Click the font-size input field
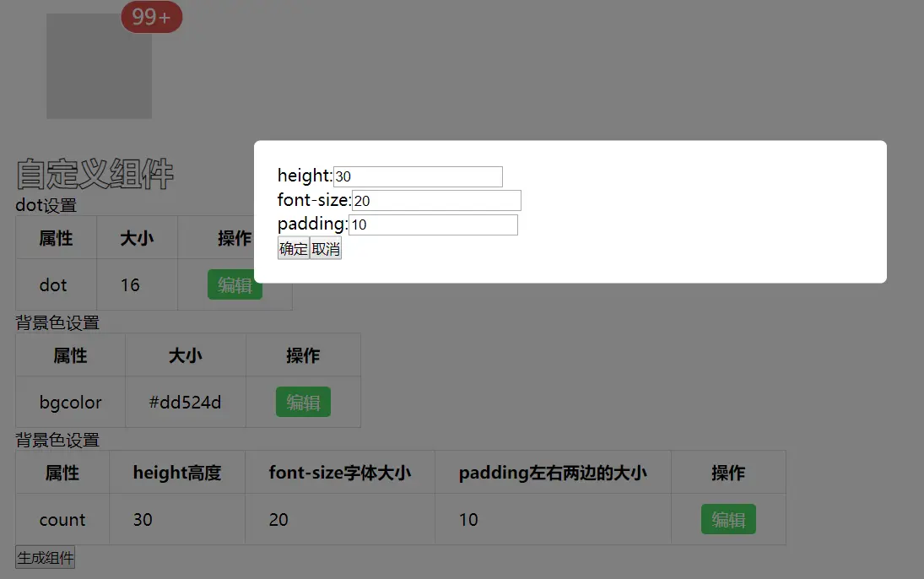The height and width of the screenshot is (579, 924). pos(436,201)
